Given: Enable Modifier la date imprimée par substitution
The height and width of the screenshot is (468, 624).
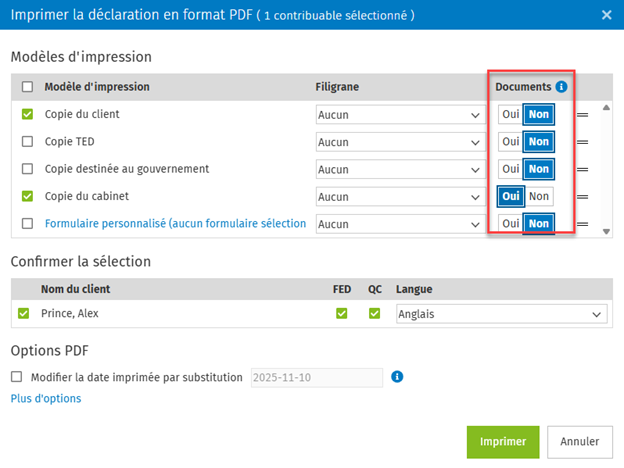Looking at the screenshot, I should point(16,377).
